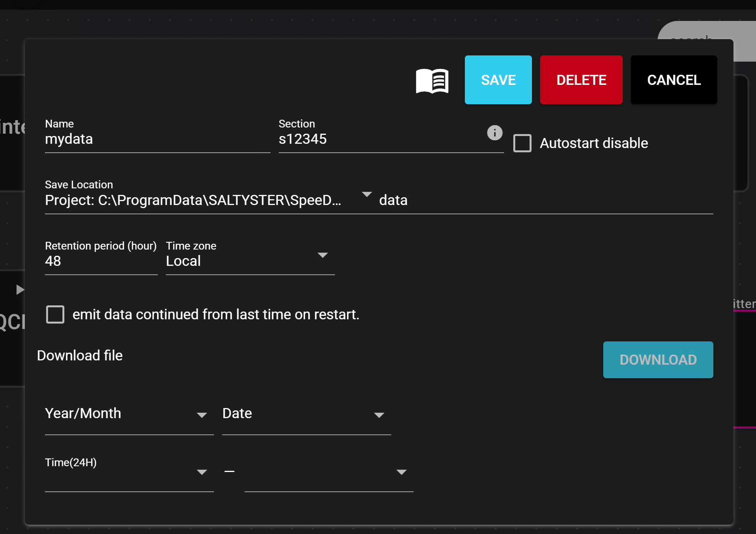Click the DOWNLOAD button

coord(658,360)
